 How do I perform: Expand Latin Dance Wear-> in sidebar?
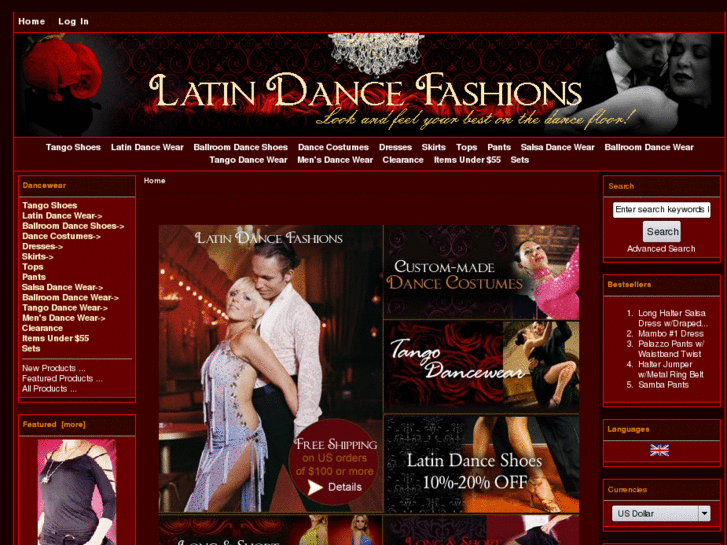(x=62, y=215)
